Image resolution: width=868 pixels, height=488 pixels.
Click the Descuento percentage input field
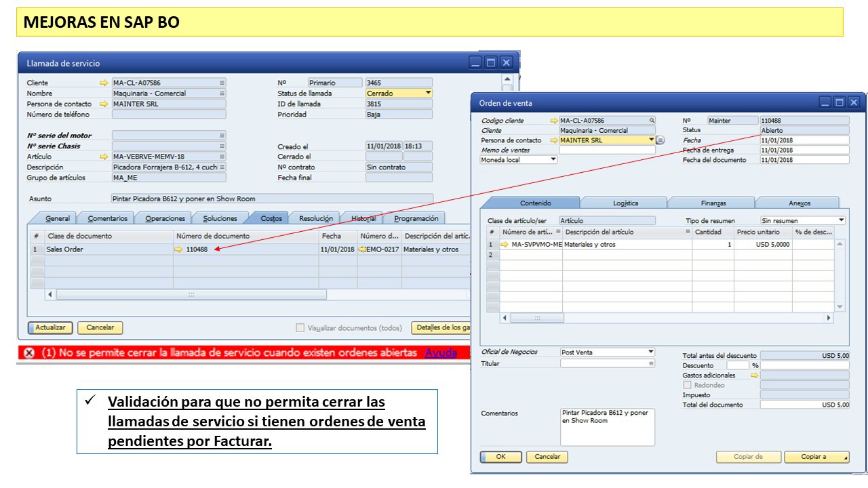738,365
